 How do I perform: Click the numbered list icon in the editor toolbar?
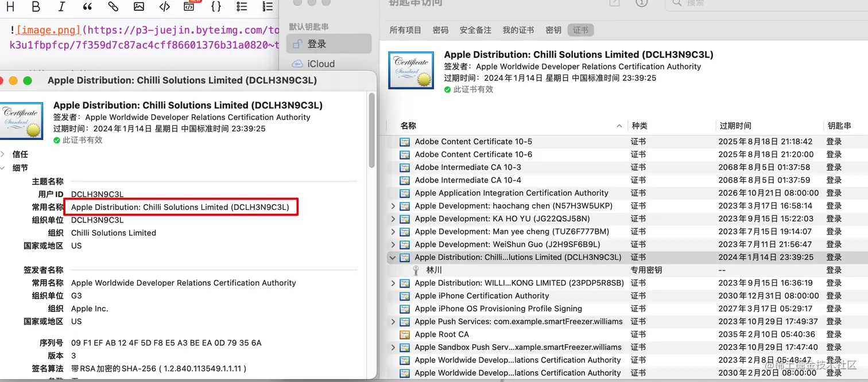coord(268,7)
